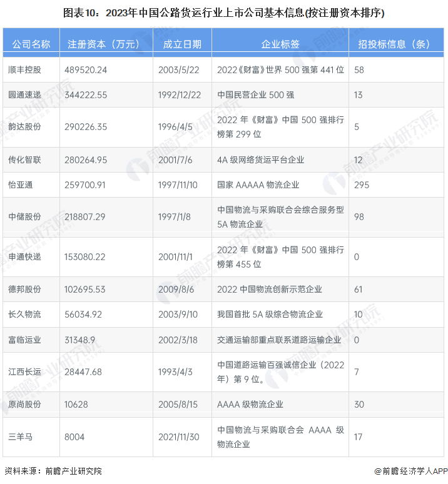Click the bidding count 295

[362, 185]
